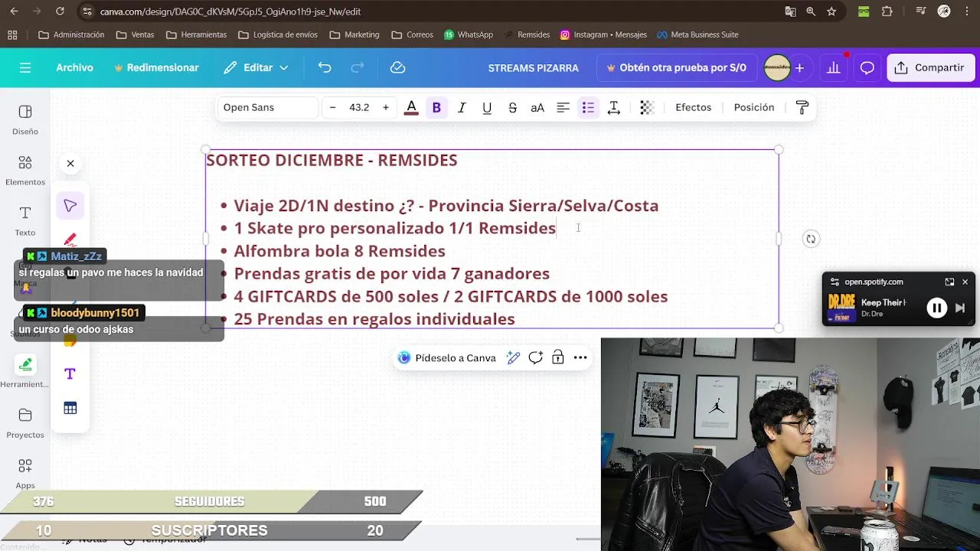
Task: Open the Herramientas sidebar tab
Action: 25,373
